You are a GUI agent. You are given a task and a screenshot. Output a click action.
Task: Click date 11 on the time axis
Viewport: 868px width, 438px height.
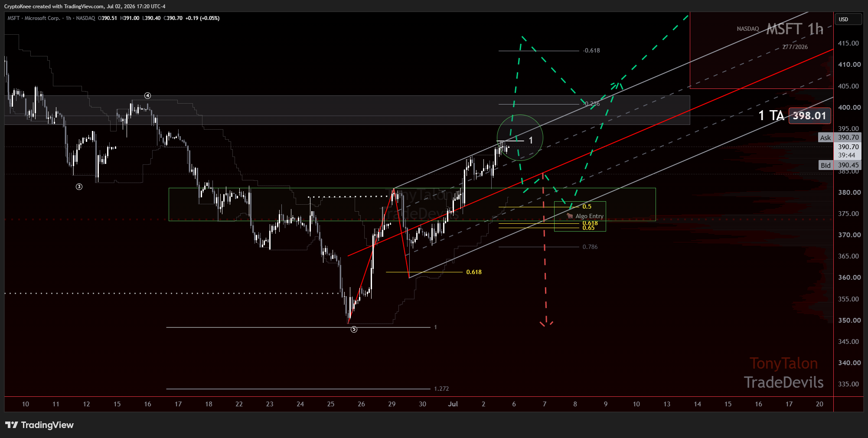(x=56, y=404)
